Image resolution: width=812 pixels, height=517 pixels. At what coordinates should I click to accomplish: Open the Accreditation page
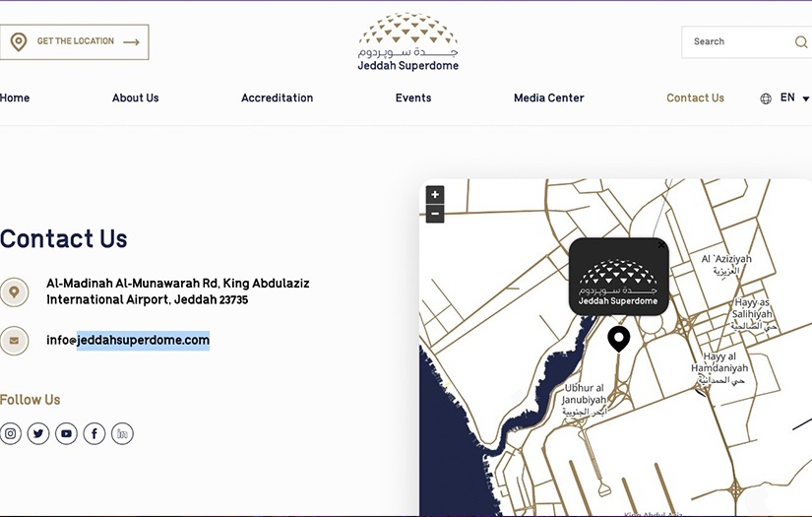[277, 97]
